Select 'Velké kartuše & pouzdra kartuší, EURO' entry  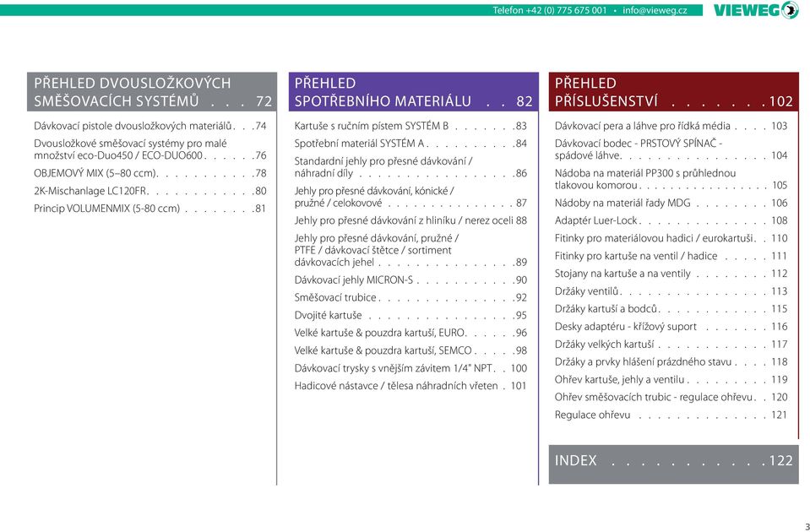[410, 333]
